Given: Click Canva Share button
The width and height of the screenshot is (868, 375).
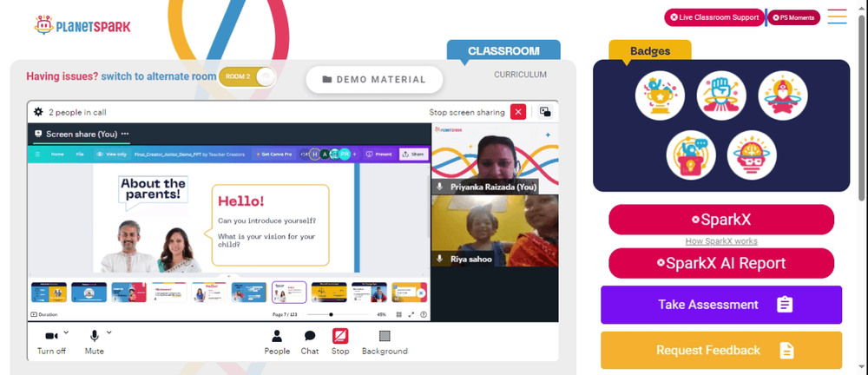Looking at the screenshot, I should [413, 154].
